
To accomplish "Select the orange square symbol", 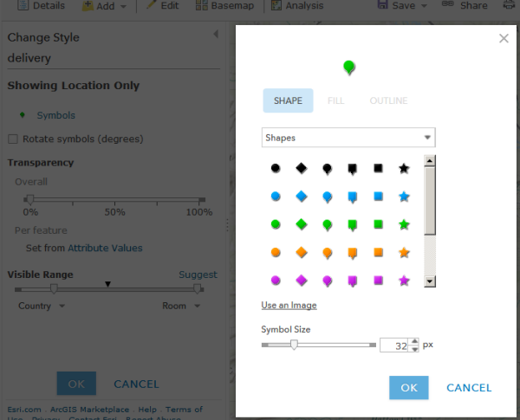I will pyautogui.click(x=378, y=252).
